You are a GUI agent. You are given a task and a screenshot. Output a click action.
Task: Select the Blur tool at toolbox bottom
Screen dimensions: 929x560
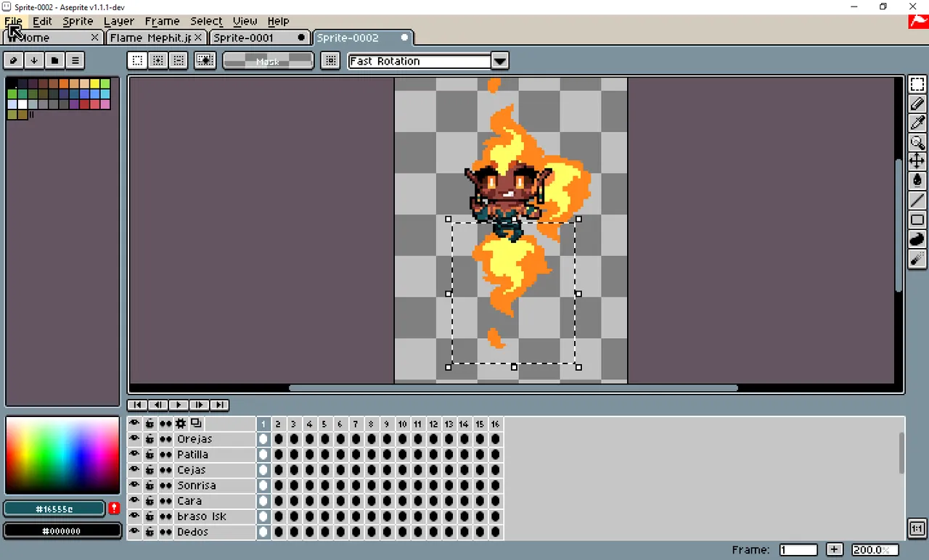click(917, 259)
